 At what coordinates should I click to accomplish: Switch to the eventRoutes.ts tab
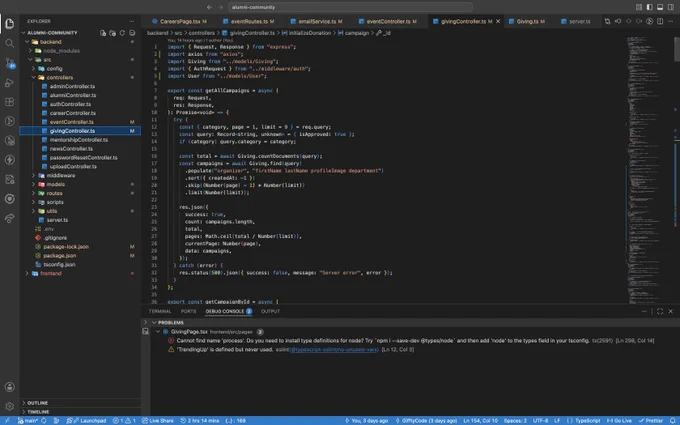coord(249,21)
